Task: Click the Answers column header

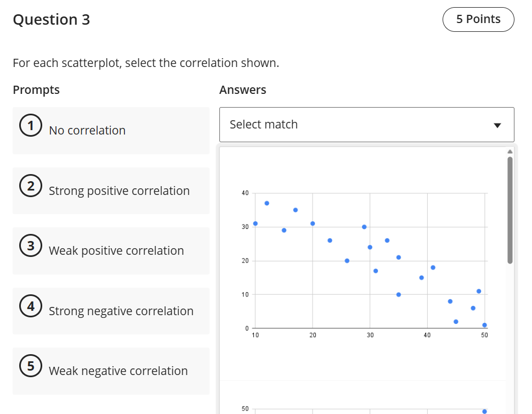Action: pos(242,90)
